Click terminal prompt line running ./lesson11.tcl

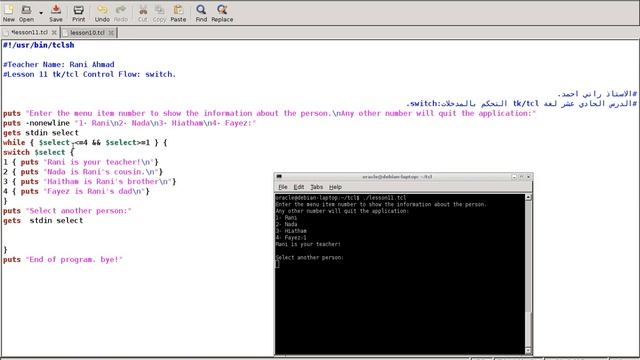341,198
